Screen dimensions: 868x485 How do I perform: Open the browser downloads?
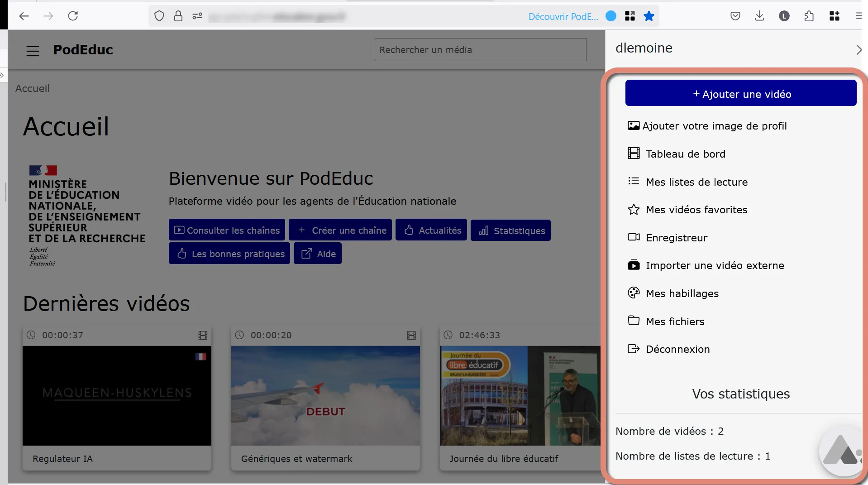[x=760, y=16]
